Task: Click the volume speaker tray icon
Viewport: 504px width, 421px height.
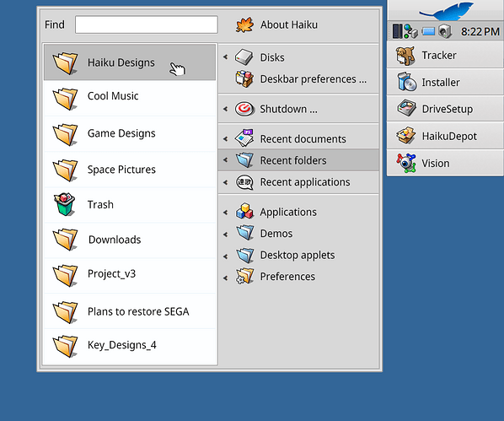Action: tap(445, 31)
